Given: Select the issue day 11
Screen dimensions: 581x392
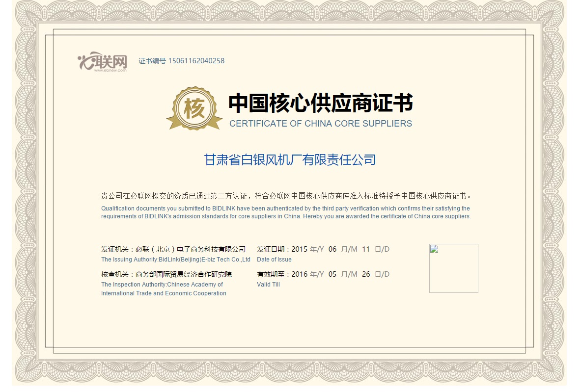Looking at the screenshot, I should [366, 249].
